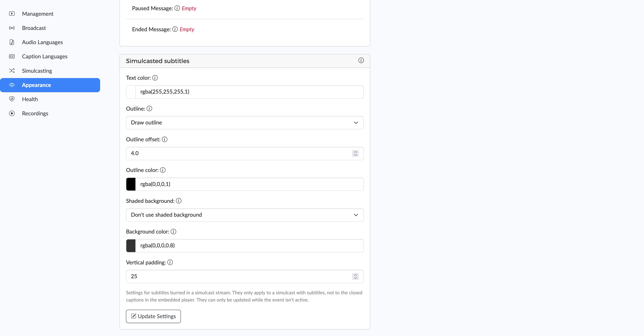
Task: Select the Appearance menu item
Action: click(x=50, y=85)
